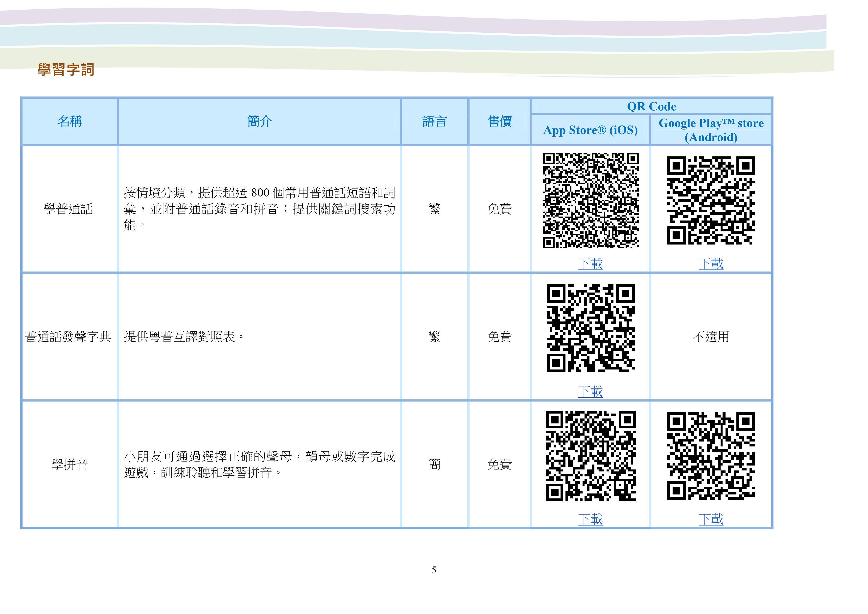Click the 名稱 column header

coord(70,122)
